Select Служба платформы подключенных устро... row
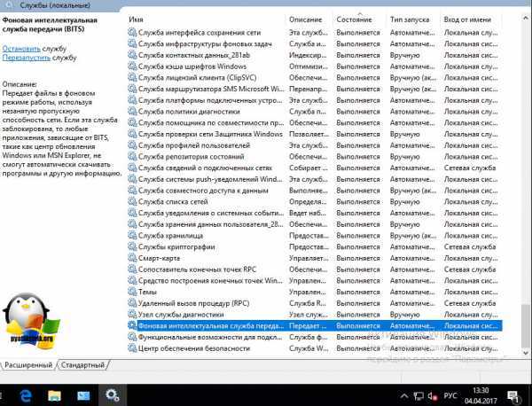 [315, 100]
